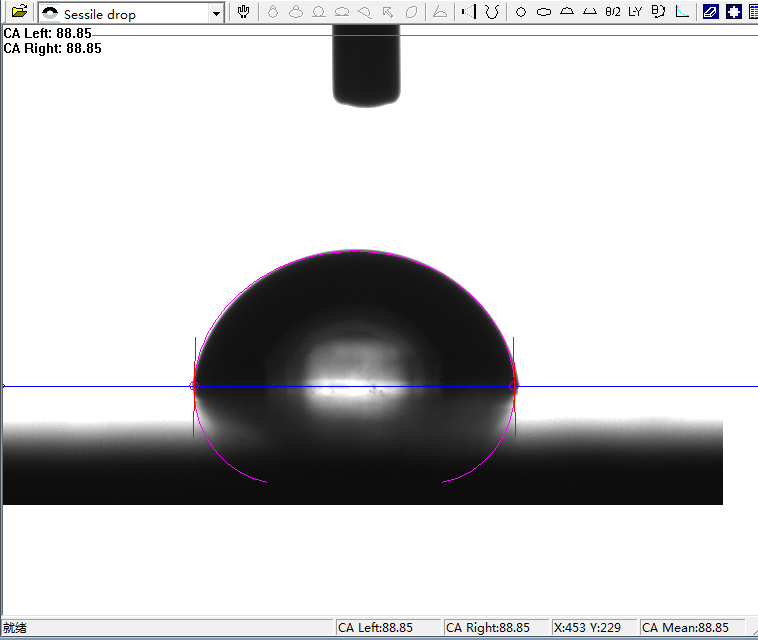Click the CA Mean status bar field
The image size is (758, 640).
[x=686, y=628]
